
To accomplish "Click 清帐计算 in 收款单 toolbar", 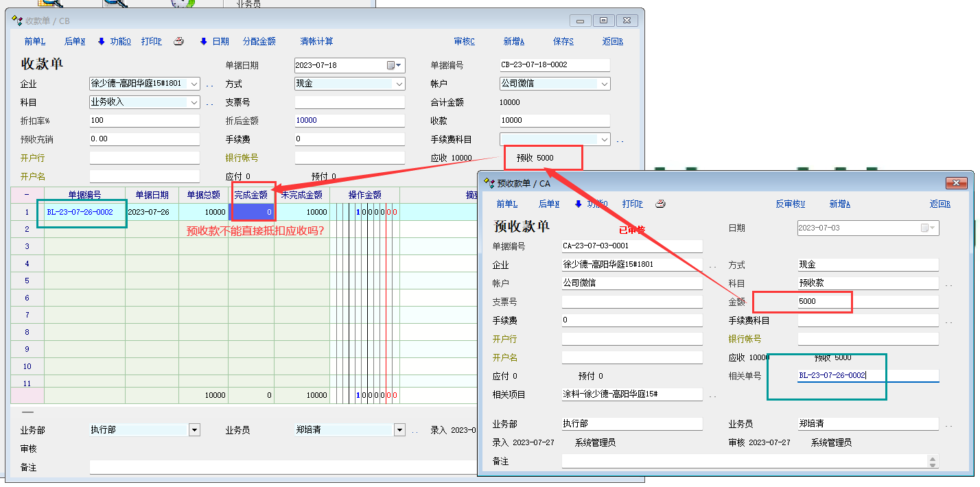I will click(x=316, y=41).
